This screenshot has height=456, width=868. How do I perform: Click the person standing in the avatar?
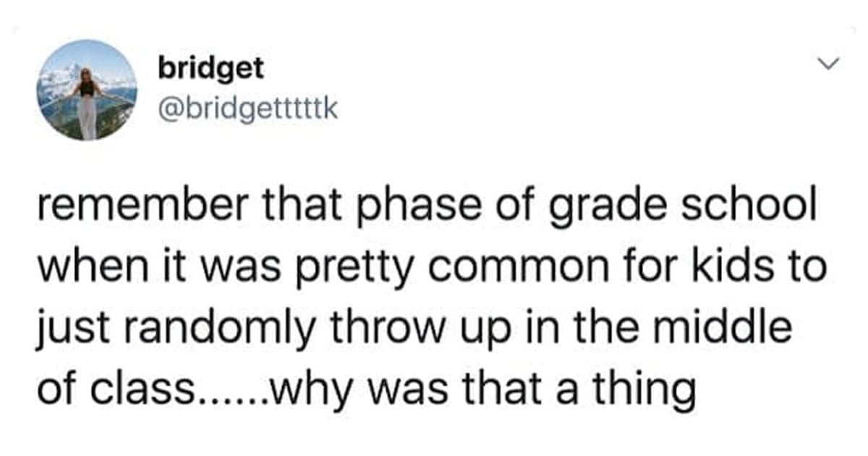[x=87, y=101]
